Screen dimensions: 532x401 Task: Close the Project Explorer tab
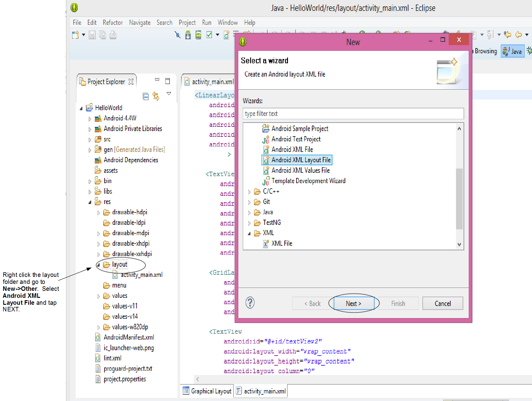point(131,82)
